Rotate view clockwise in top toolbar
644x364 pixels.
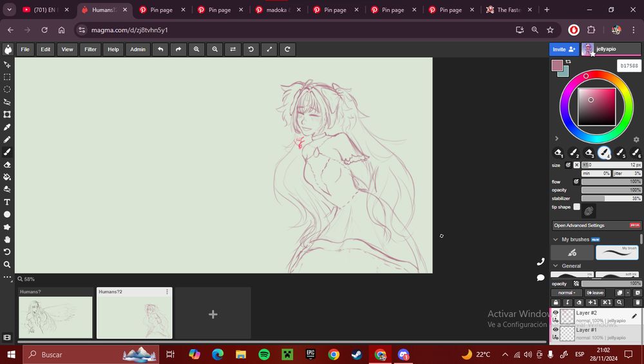tap(287, 50)
